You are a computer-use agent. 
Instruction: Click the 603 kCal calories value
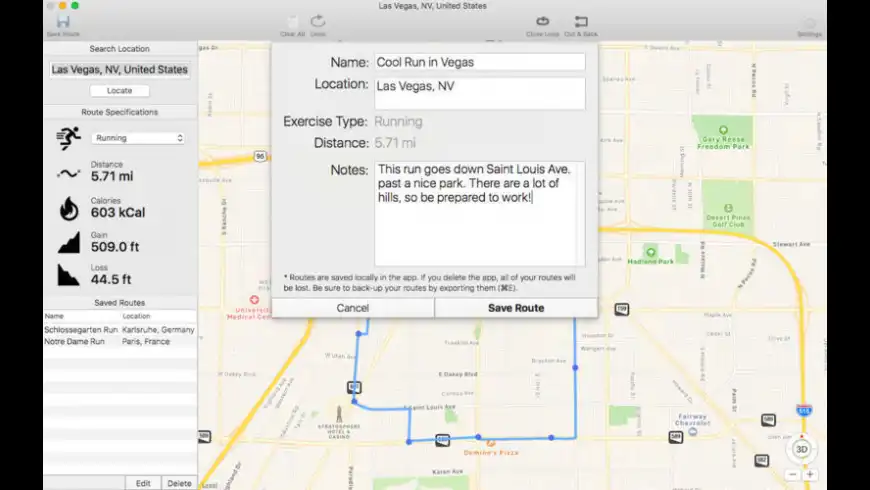pos(118,213)
